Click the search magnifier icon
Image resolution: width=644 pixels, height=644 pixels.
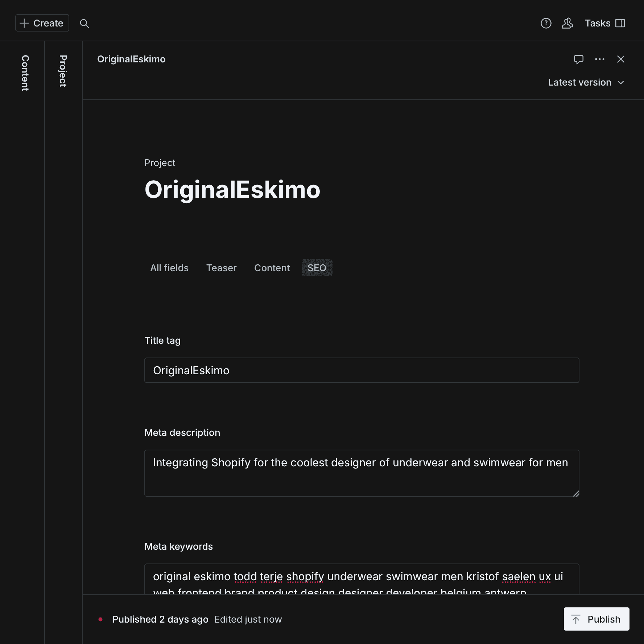84,24
